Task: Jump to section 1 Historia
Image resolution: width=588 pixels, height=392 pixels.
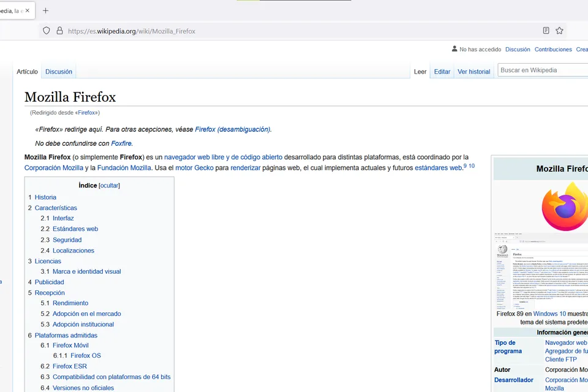Action: pos(45,197)
